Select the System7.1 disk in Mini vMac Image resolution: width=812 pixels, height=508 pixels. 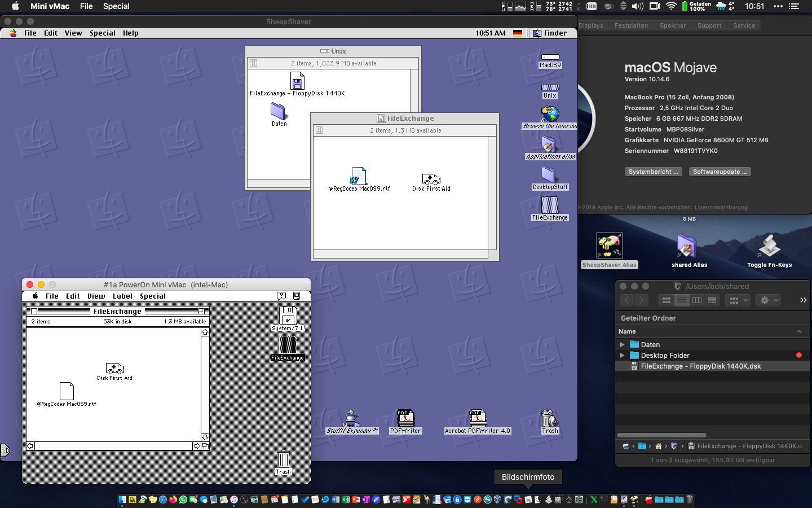pos(288,315)
